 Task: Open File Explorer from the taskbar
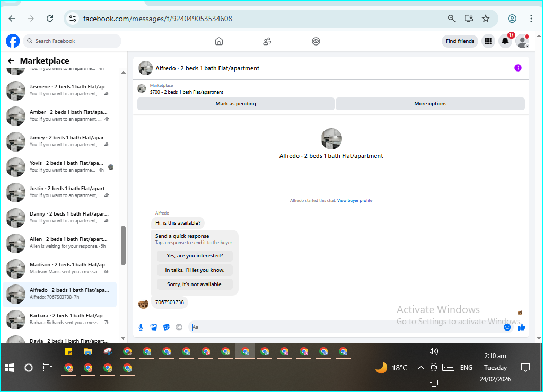pyautogui.click(x=88, y=352)
